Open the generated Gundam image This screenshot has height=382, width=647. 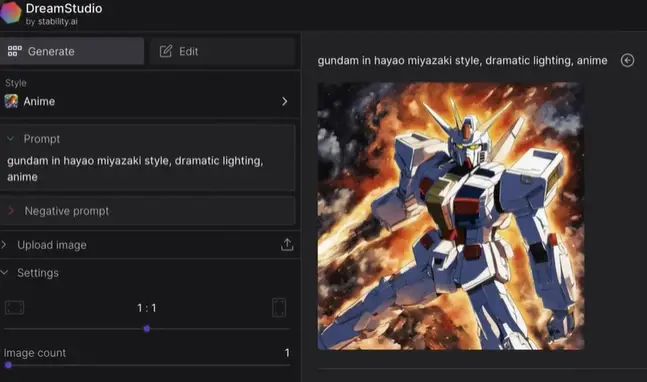coord(451,216)
